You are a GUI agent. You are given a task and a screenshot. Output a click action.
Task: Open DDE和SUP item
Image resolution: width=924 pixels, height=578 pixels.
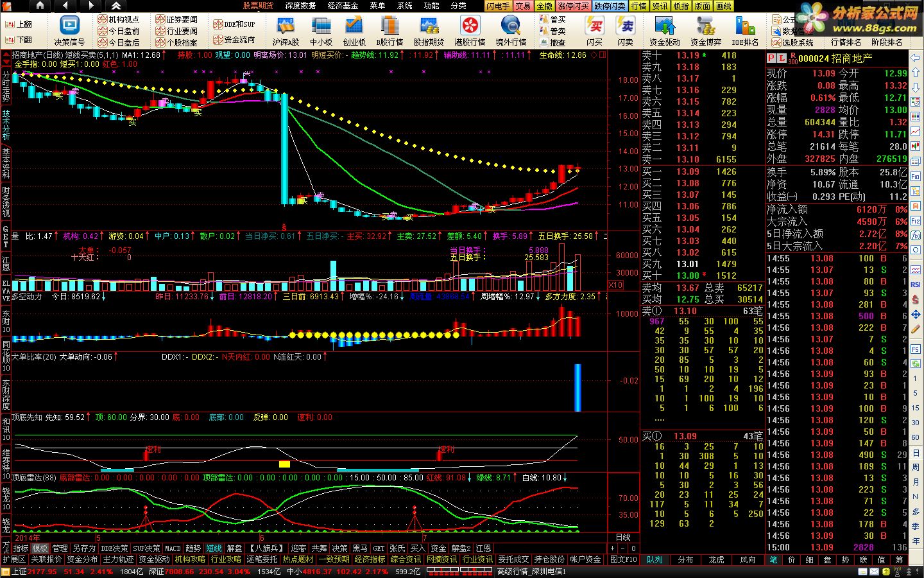(x=234, y=24)
